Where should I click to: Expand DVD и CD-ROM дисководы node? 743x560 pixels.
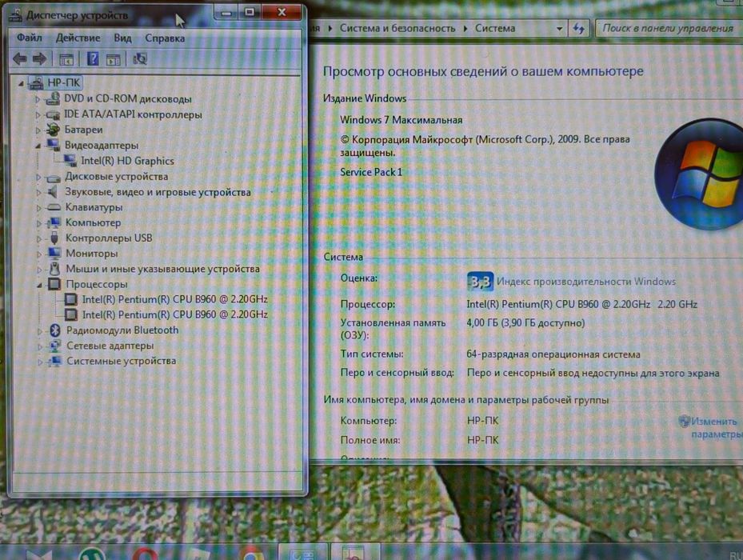tap(38, 99)
